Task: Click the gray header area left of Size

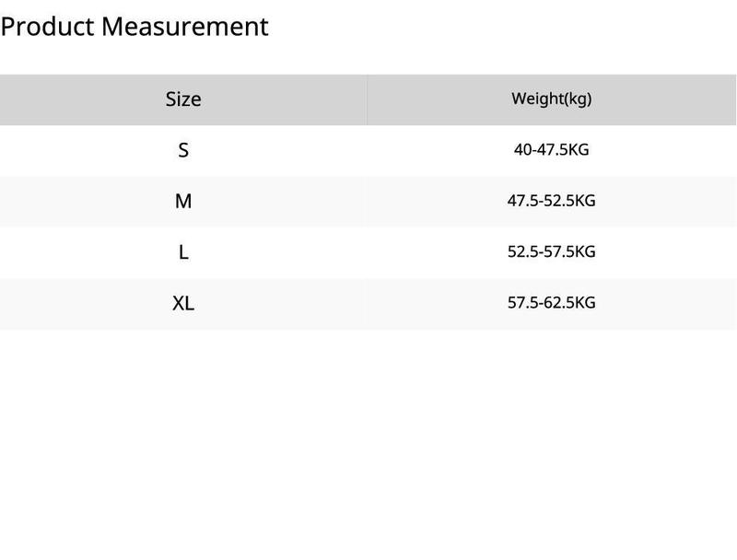Action: [x=82, y=99]
